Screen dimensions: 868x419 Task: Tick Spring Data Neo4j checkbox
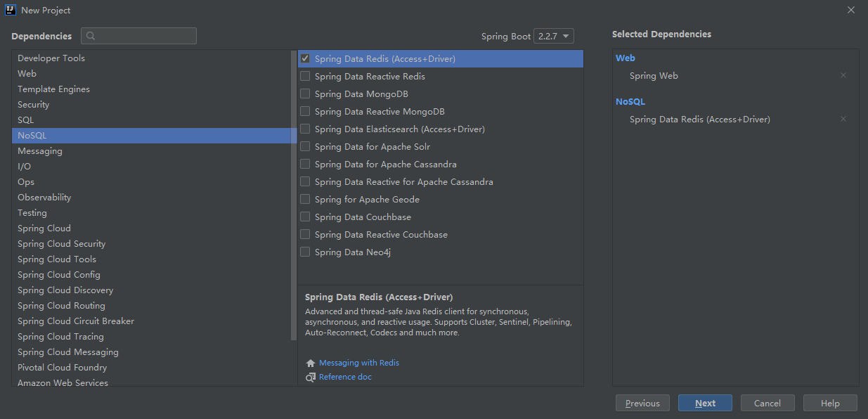[x=305, y=252]
